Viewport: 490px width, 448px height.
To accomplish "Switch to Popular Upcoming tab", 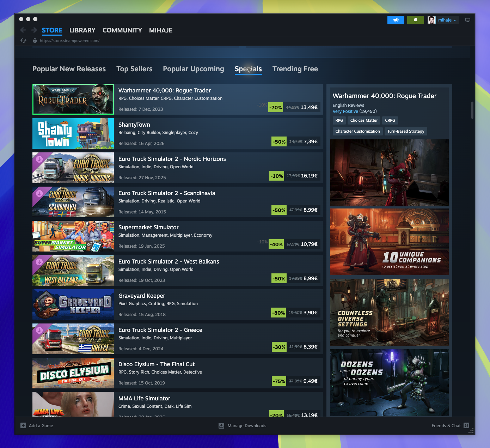I will pos(194,69).
